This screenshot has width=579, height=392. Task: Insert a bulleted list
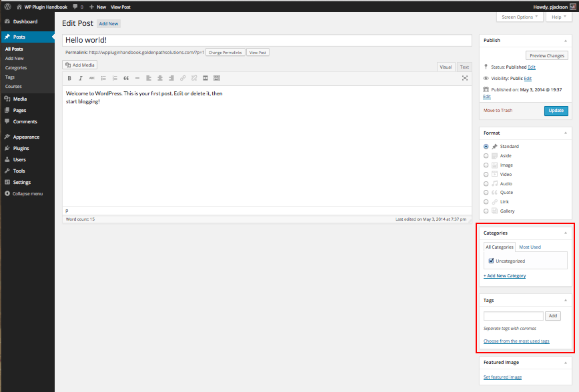(x=103, y=78)
